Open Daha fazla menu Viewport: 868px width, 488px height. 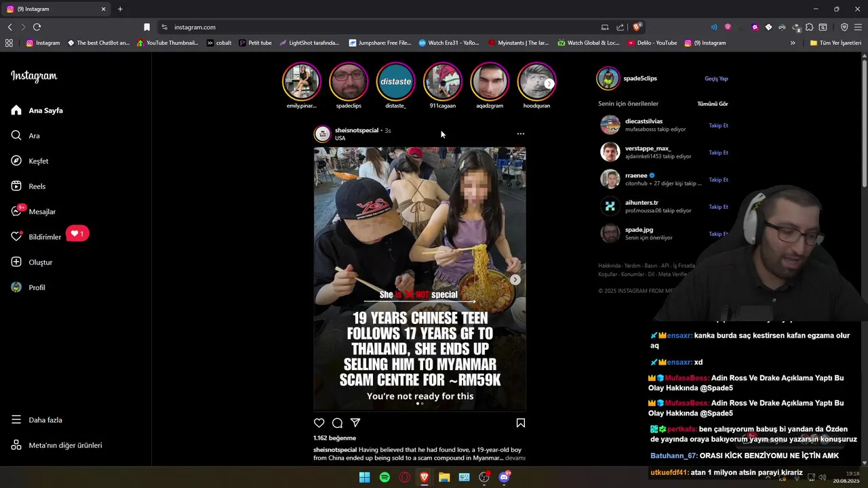[37, 420]
